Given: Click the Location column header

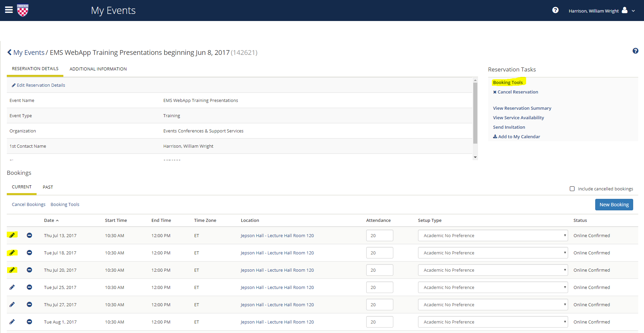Looking at the screenshot, I should click(250, 220).
